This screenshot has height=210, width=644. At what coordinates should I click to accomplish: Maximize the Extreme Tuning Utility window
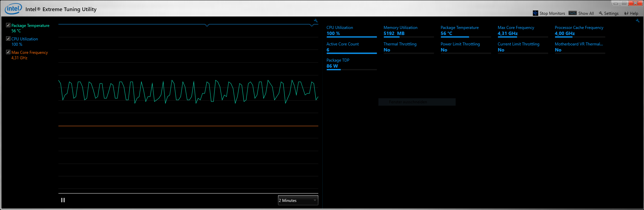(x=624, y=3)
